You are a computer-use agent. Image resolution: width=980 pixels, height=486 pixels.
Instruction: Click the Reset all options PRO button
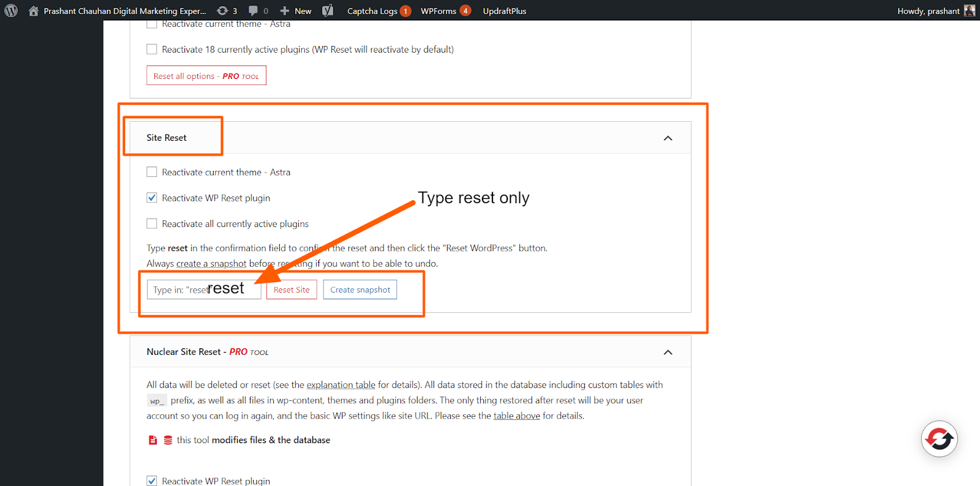[x=206, y=75]
